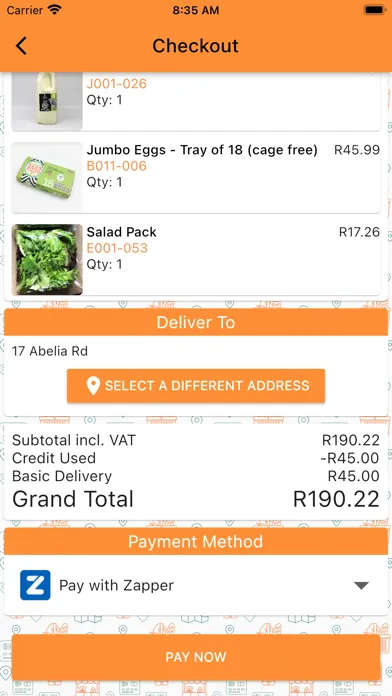Tap the Pay Now button
This screenshot has height=696, width=392.
[196, 657]
